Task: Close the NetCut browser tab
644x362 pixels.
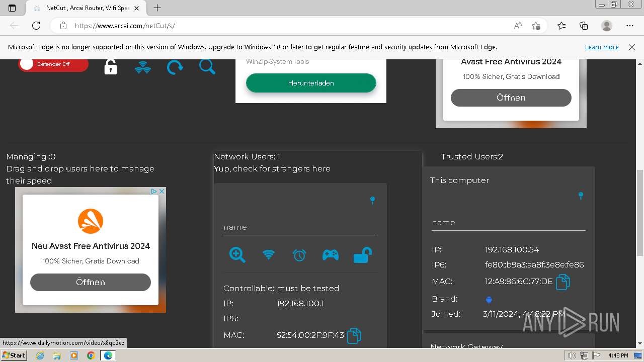Action: click(137, 8)
